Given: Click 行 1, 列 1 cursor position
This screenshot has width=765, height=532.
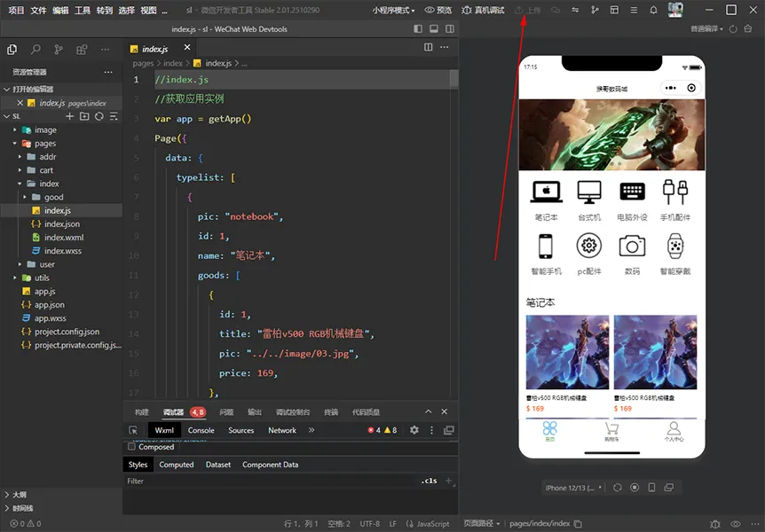Looking at the screenshot, I should point(301,524).
